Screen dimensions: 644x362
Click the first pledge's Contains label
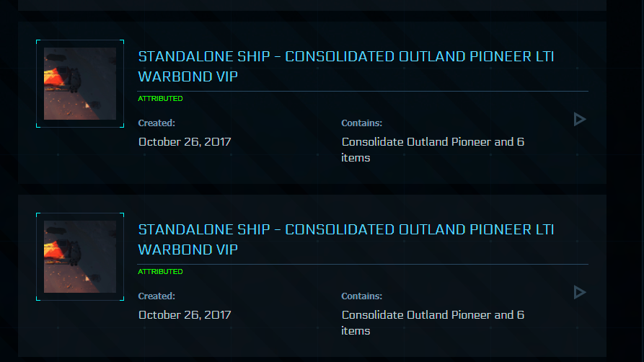tap(361, 123)
